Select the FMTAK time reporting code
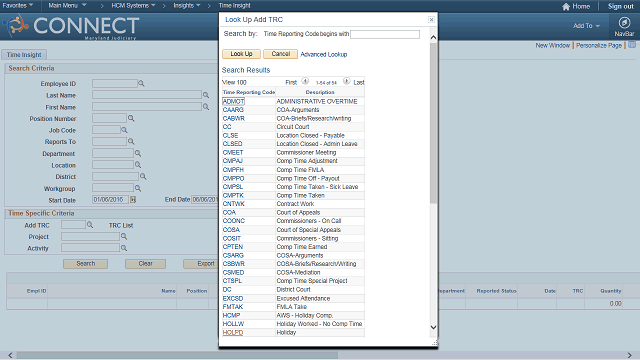640x360 pixels. pyautogui.click(x=233, y=307)
